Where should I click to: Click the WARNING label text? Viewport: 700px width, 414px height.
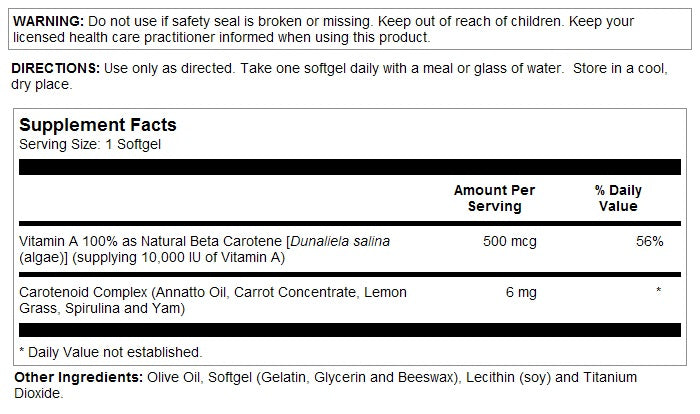pyautogui.click(x=48, y=21)
